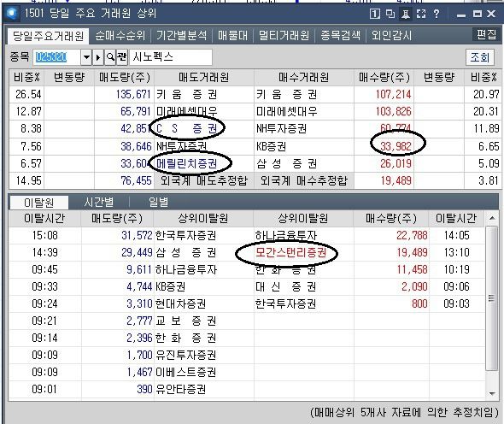
Task: Click the 유진투자증권 cell
Action: 203,355
